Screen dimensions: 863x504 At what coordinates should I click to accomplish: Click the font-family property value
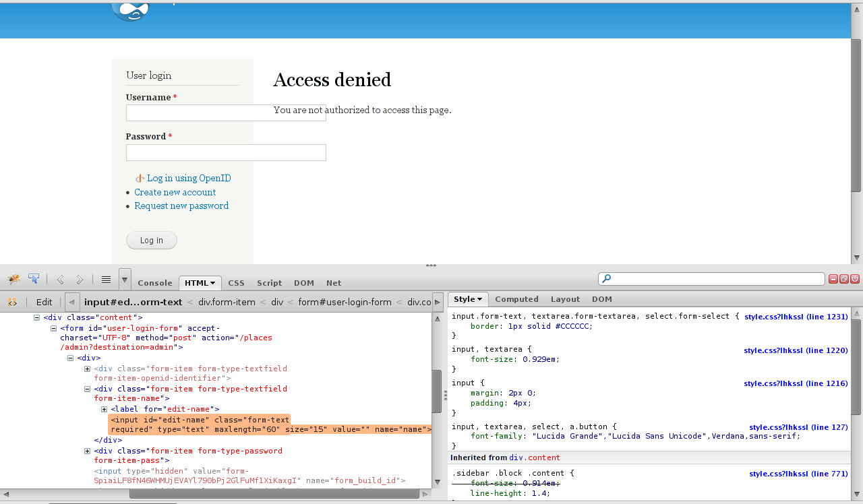pyautogui.click(x=665, y=436)
